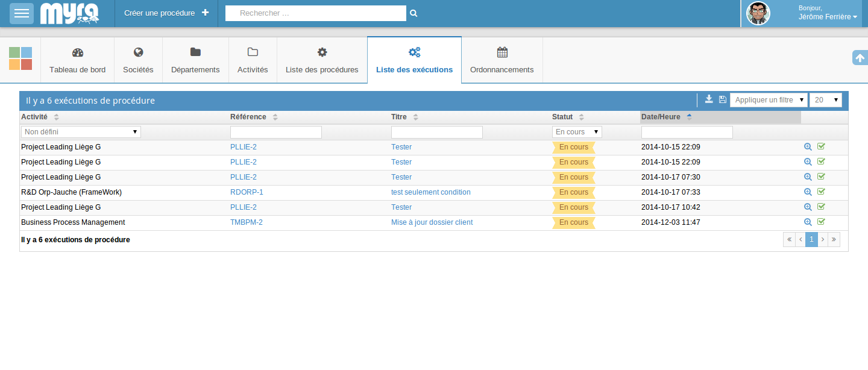Screen dimensions: 868x370
Task: View details of first PLLIE-2 22:09 execution
Action: (808, 146)
